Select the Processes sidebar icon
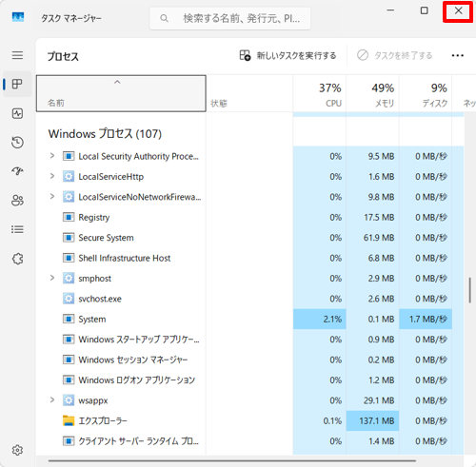476x467 pixels. point(17,84)
